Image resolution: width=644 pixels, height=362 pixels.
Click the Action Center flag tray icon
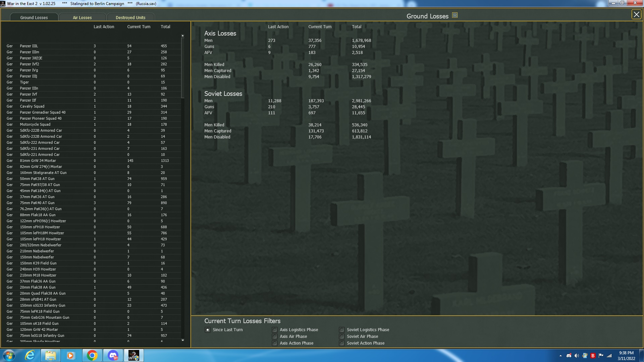601,356
